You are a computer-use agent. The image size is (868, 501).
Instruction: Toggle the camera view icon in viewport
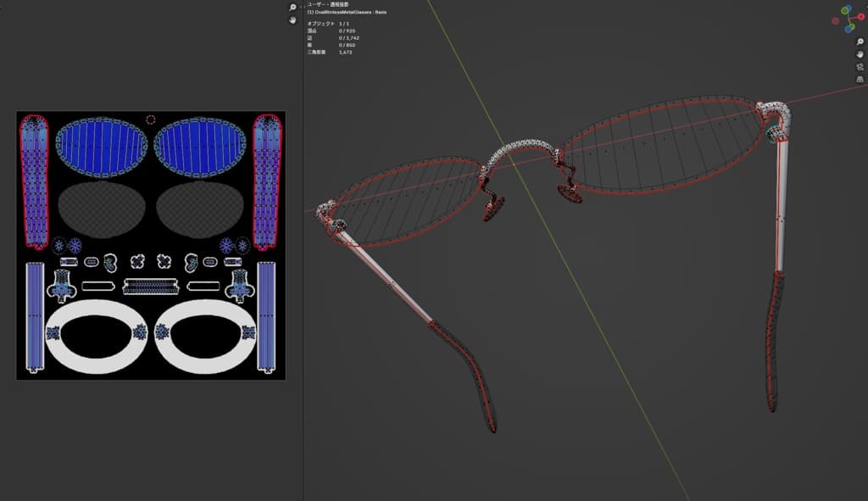click(x=860, y=66)
